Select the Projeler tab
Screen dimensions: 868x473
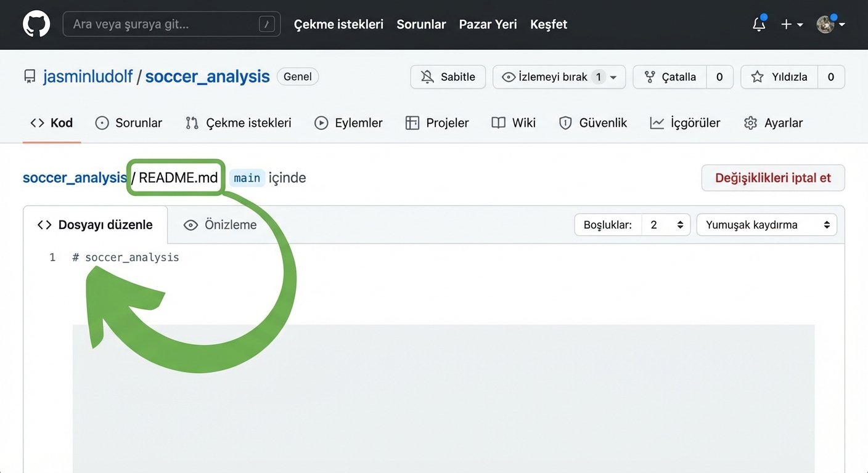coord(437,123)
